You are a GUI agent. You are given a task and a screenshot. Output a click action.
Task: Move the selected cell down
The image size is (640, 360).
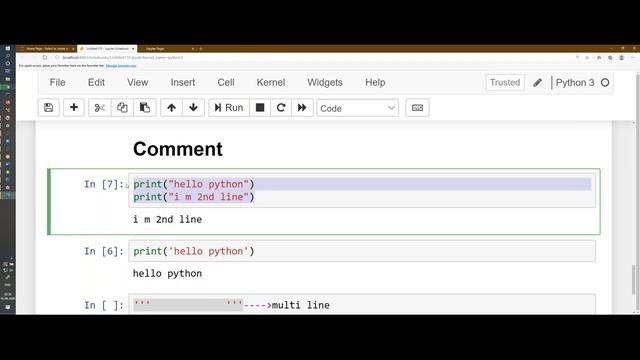pos(193,108)
